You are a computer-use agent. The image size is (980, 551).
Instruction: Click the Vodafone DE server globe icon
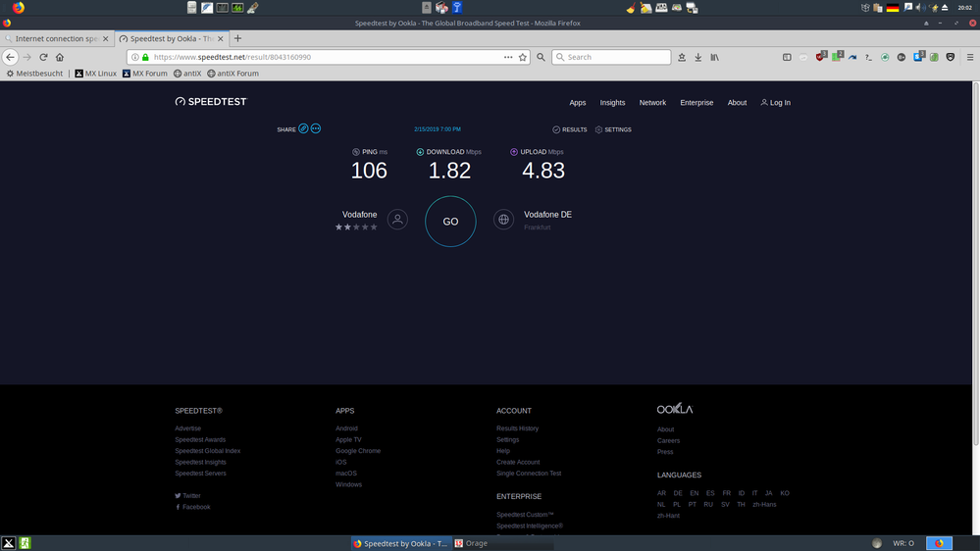[x=504, y=221]
